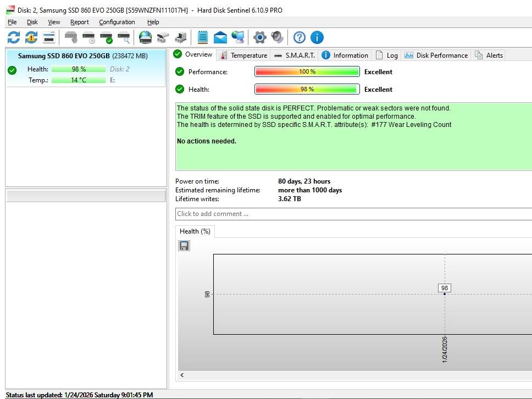Switch to the Temperature tab
Image resolution: width=532 pixels, height=399 pixels.
(243, 55)
